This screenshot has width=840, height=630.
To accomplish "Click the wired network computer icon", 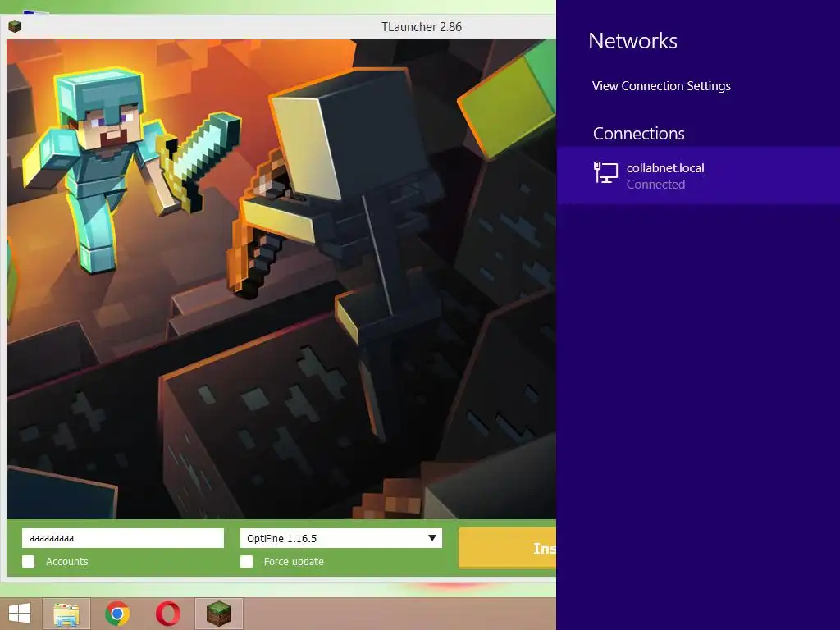I will (606, 173).
